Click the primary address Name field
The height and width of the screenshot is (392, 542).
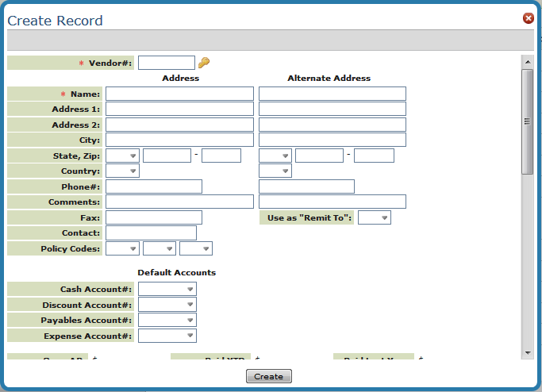pos(179,94)
